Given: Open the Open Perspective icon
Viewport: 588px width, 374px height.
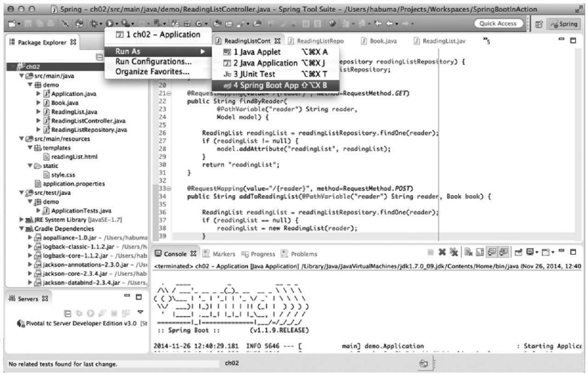Looking at the screenshot, I should (x=539, y=24).
